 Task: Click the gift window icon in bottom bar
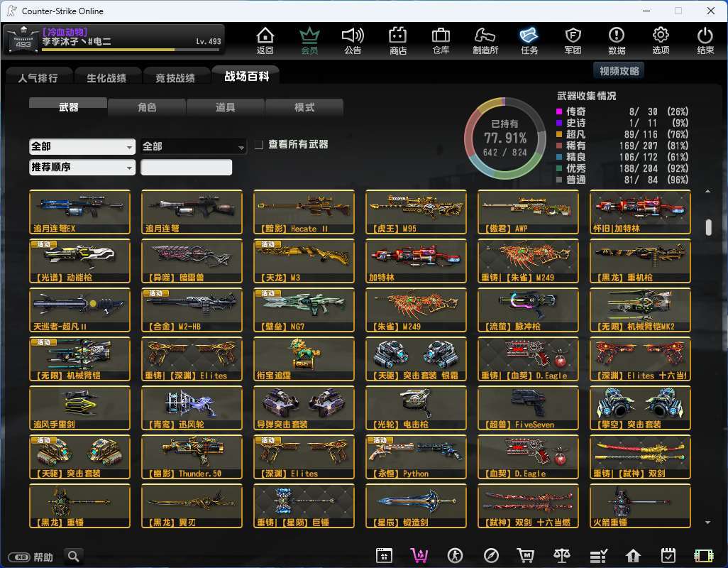pos(384,555)
